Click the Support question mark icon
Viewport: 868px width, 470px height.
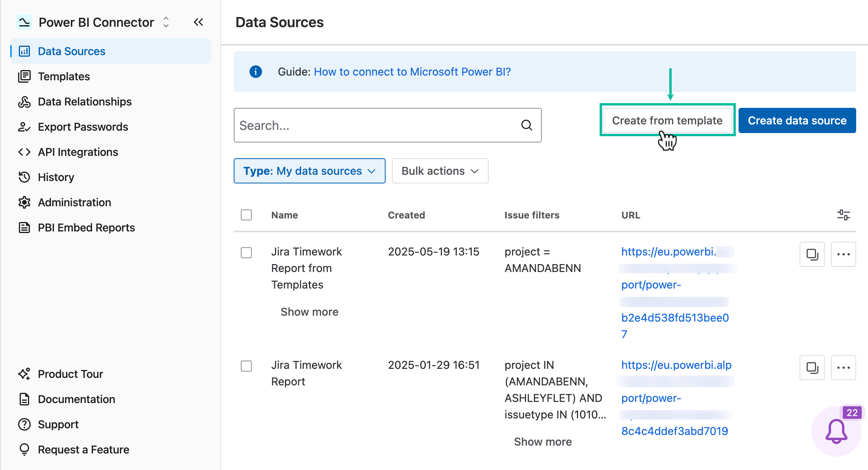point(24,424)
